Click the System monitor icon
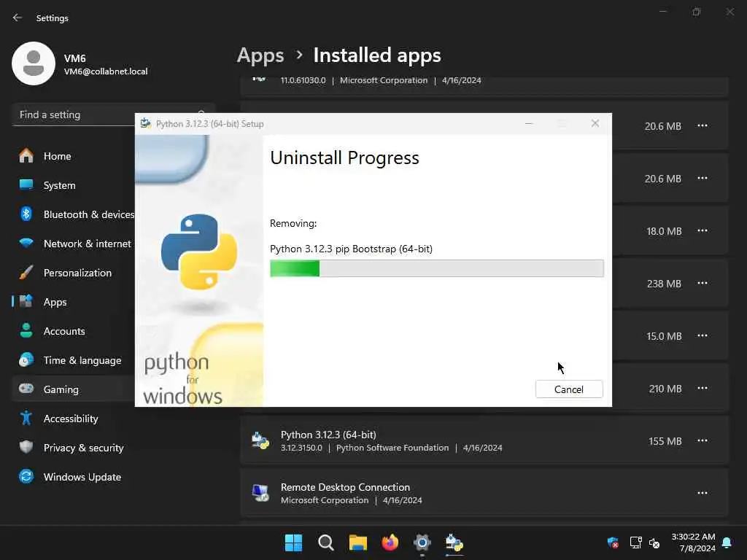This screenshot has height=560, width=747. [x=26, y=184]
